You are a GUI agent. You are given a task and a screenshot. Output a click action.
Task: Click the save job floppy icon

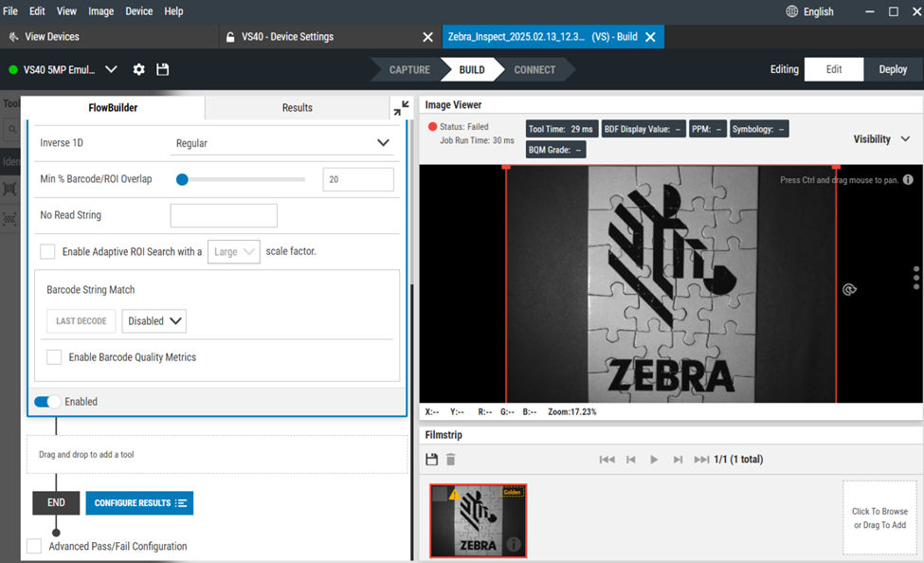[x=163, y=69]
